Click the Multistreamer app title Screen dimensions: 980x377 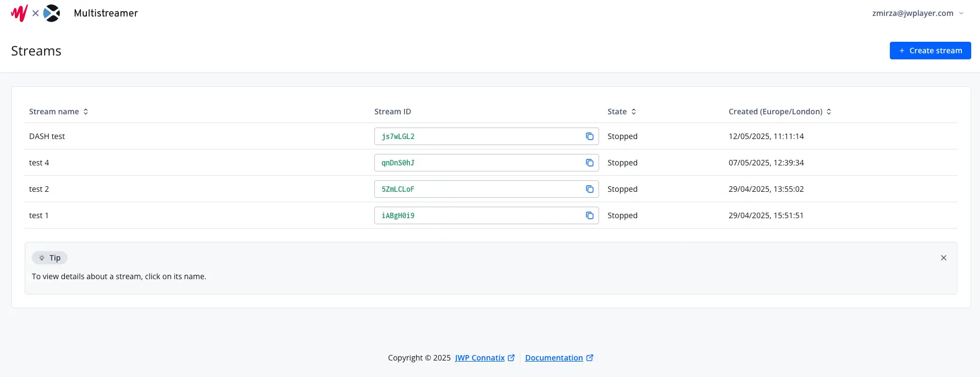pos(106,13)
